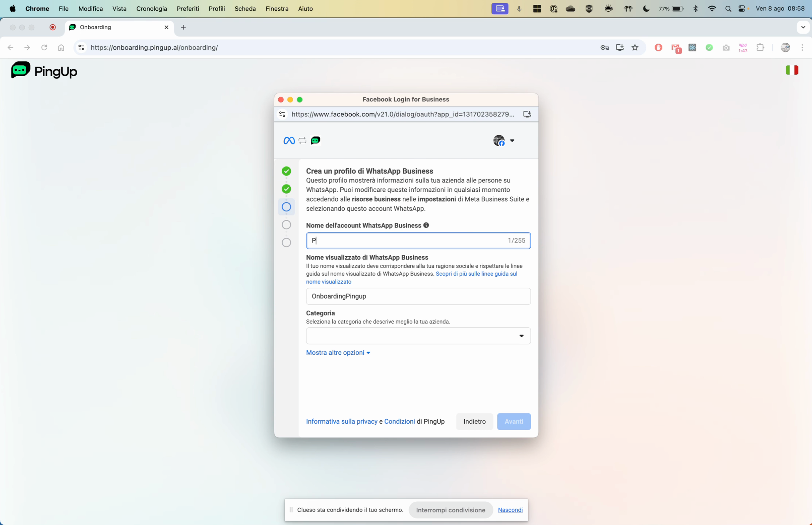Viewport: 812px width, 525px height.
Task: Bookmark this page with the star icon
Action: point(635,47)
